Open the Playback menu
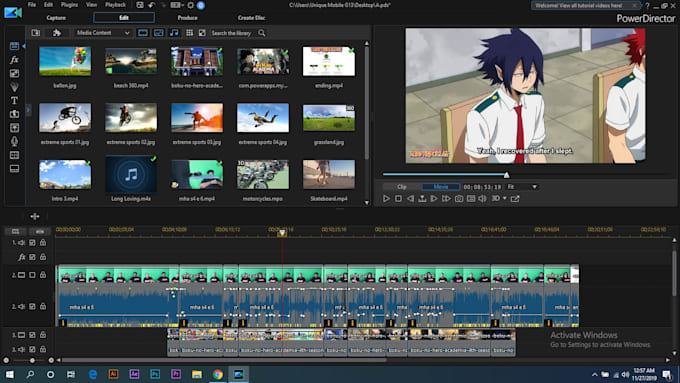680x383 pixels. [x=115, y=5]
